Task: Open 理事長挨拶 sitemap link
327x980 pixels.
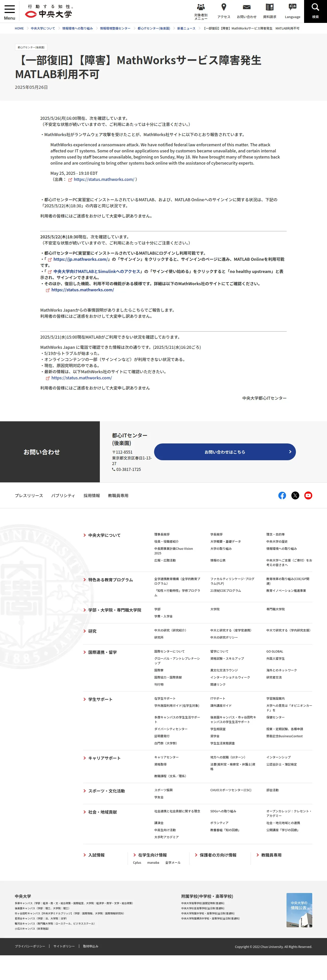Action: tap(162, 535)
